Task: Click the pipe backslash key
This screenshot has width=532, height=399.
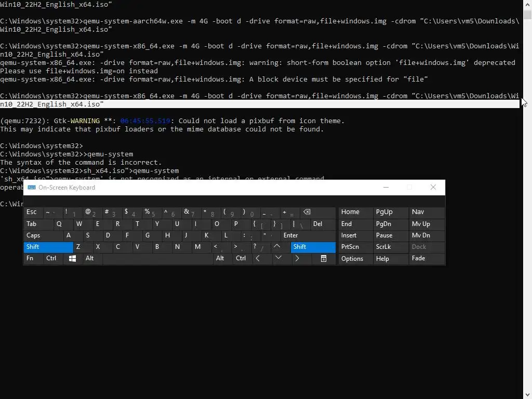Action: [300, 224]
